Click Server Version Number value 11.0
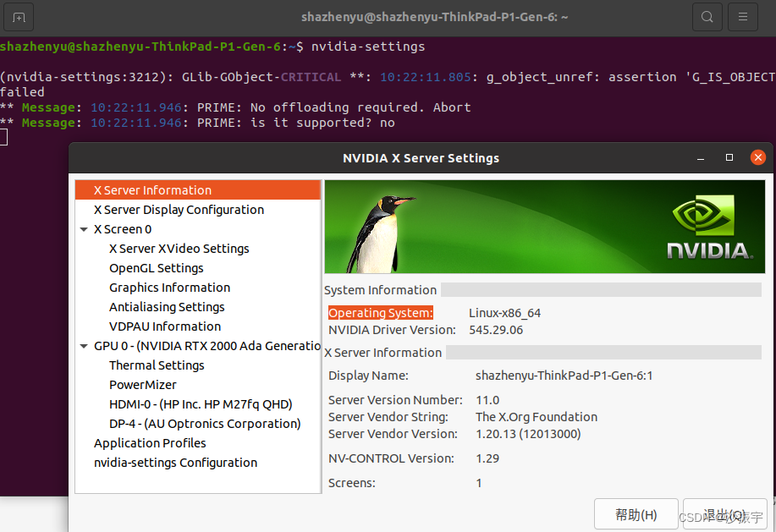The image size is (776, 532). coord(487,400)
